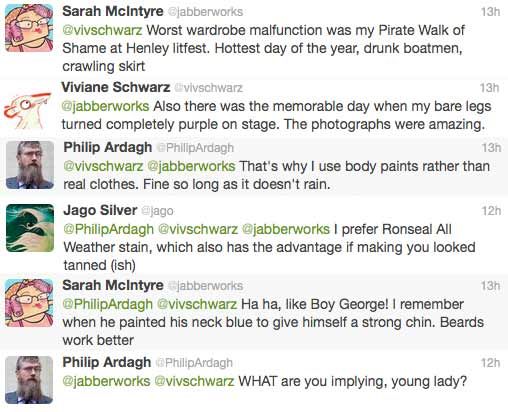This screenshot has width=508, height=412.
Task: Open 12h timestamp on the last Philip Ardagh tweet
Action: 490,363
